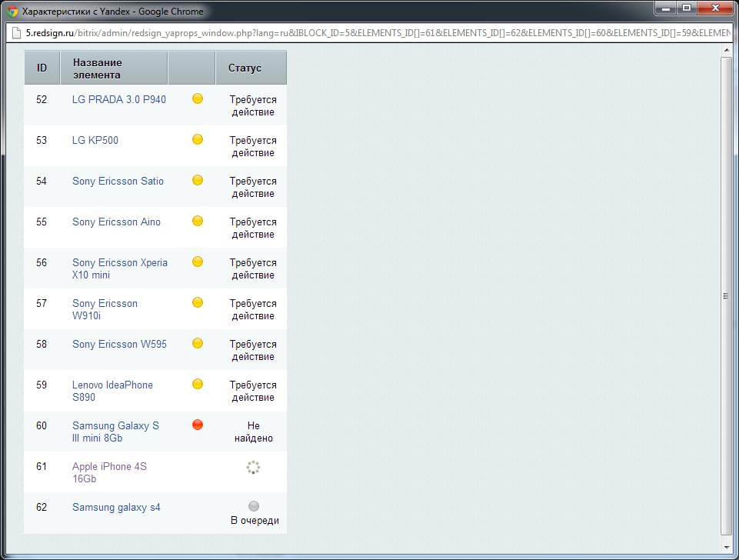The width and height of the screenshot is (739, 560).
Task: Click the scrollbar up arrow
Action: (x=726, y=50)
